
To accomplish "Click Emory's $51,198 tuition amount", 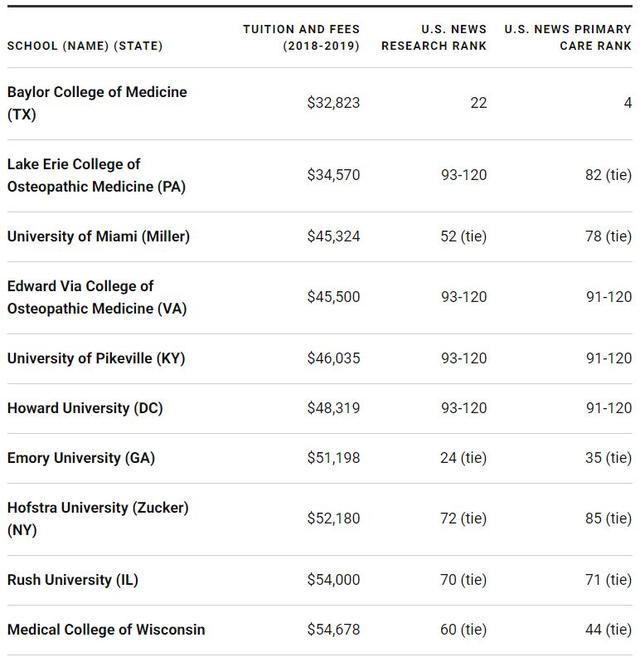I will (333, 458).
